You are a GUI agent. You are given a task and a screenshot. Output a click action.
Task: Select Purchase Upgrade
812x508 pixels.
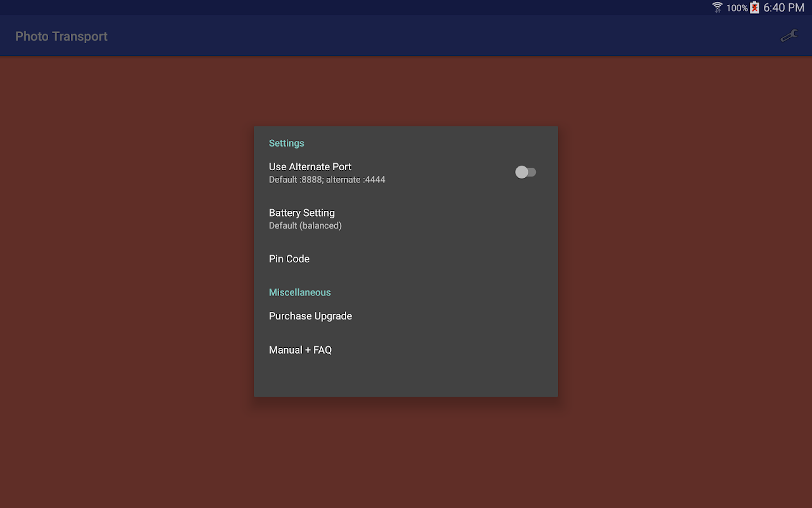[406, 316]
